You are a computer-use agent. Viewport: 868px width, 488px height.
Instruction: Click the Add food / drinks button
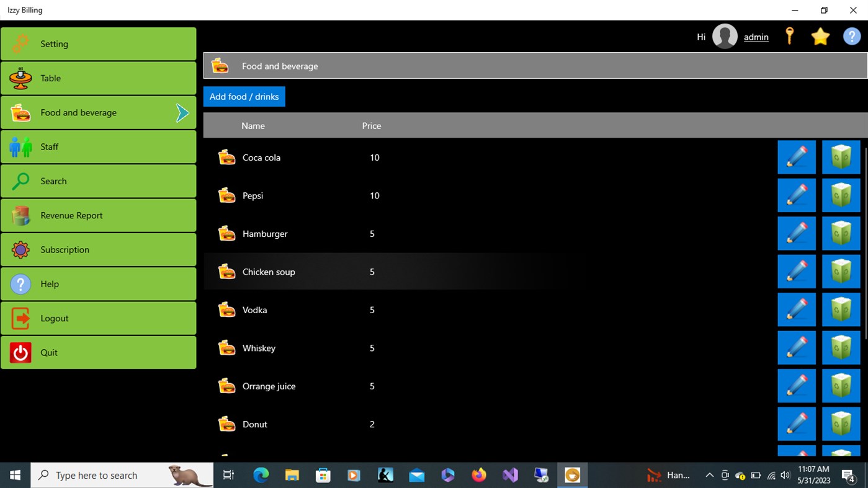(244, 96)
